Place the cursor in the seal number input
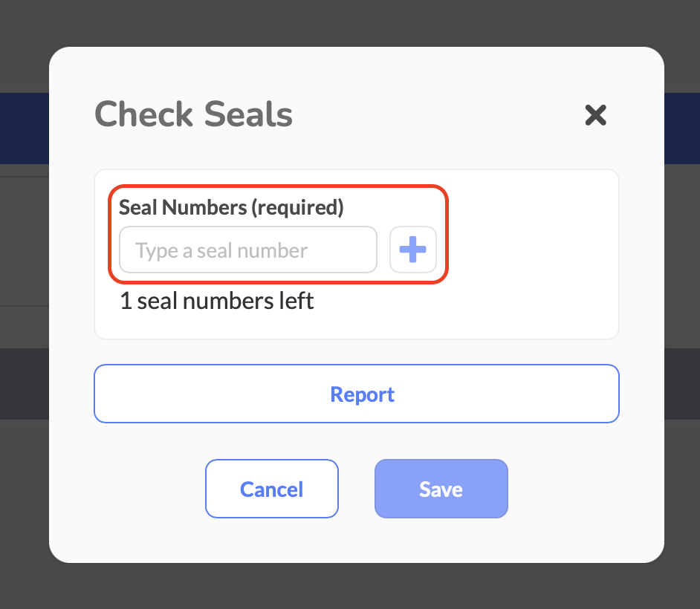The image size is (700, 609). (x=247, y=250)
